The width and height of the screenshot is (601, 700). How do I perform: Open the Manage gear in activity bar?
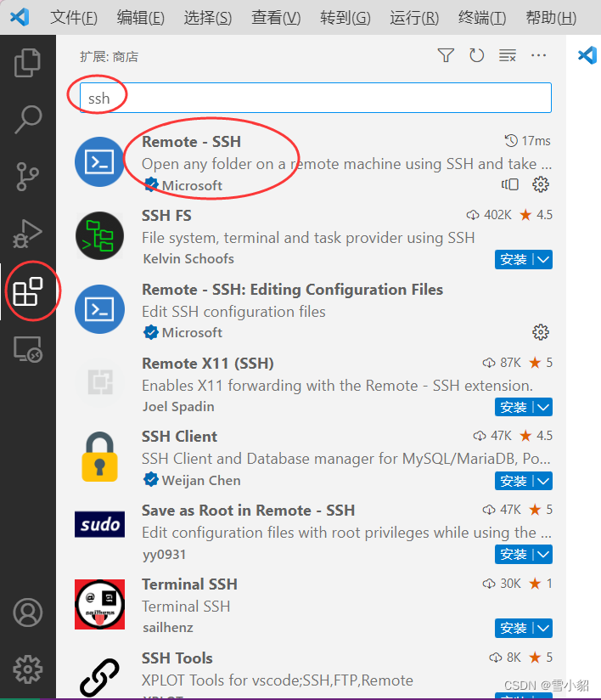point(28,669)
